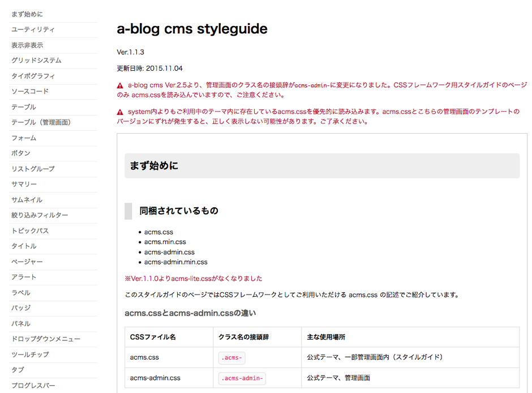Go to ユーティリティ sidebar section
The width and height of the screenshot is (532, 393).
33,29
